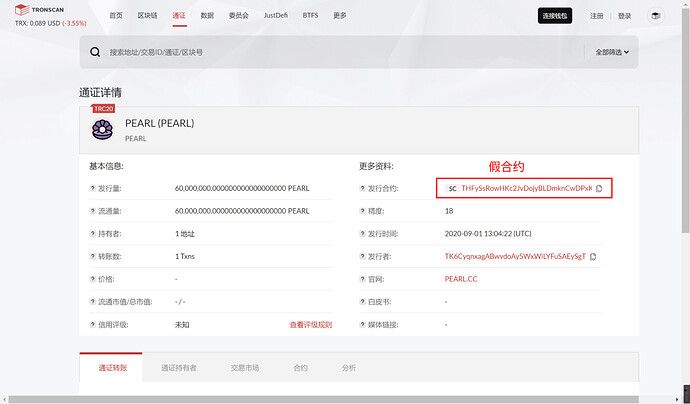Click help icon next to 价格
690x404 pixels.
[x=92, y=279]
